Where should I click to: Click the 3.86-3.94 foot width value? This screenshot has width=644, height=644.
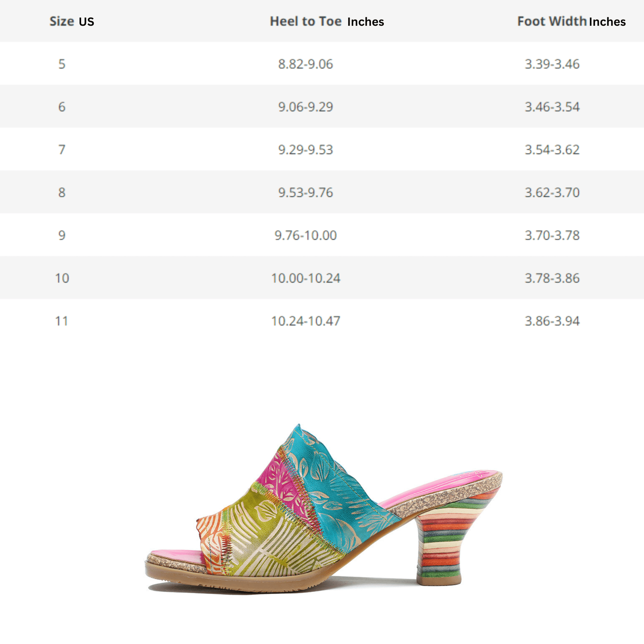tap(552, 321)
